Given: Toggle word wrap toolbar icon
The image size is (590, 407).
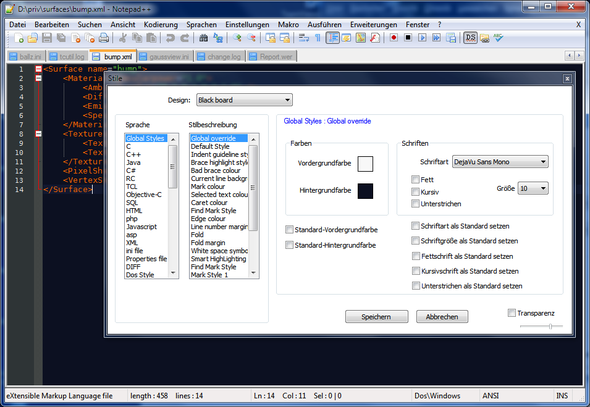Looking at the screenshot, I should 304,38.
